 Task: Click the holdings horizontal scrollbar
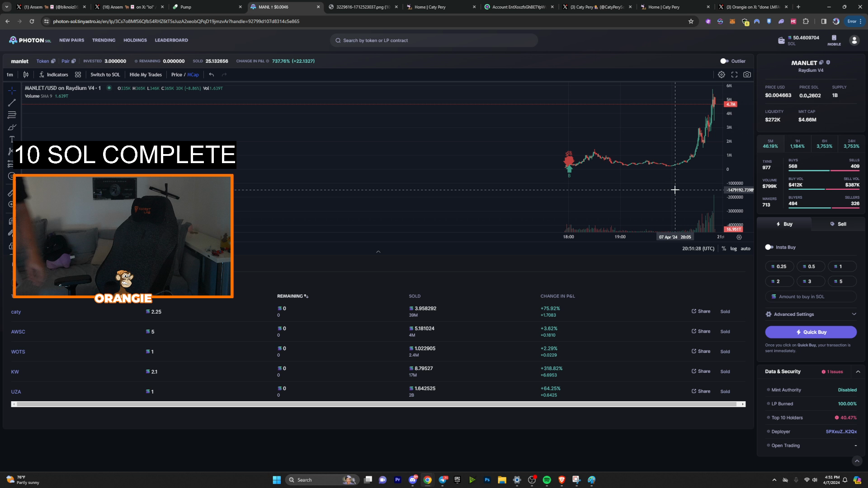(x=378, y=404)
